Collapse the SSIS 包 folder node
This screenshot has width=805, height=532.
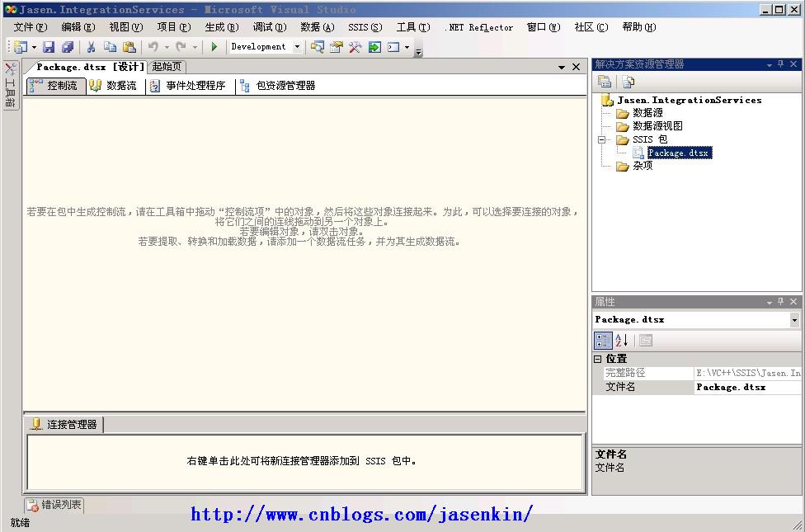pos(602,139)
